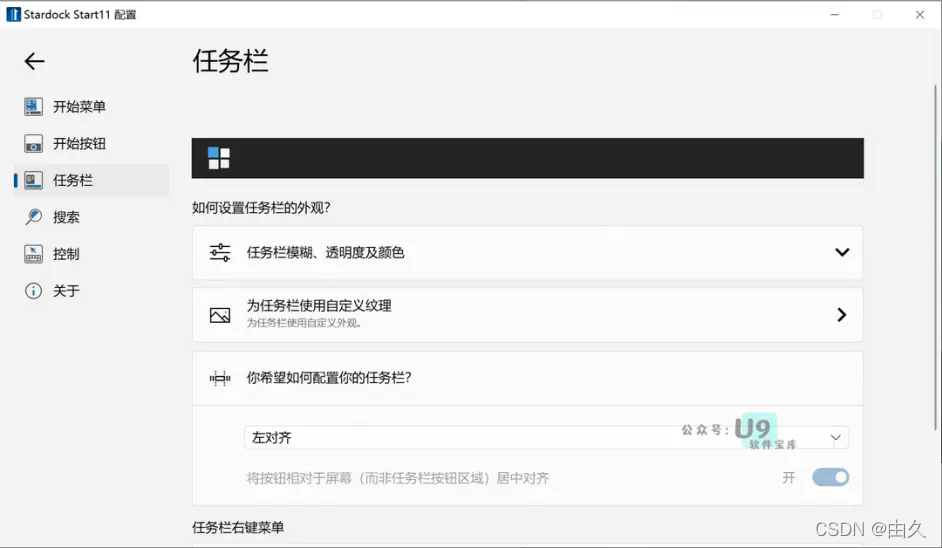Viewport: 942px width, 548px height.
Task: Click the picture icon for 自定义纹理
Action: click(x=220, y=315)
